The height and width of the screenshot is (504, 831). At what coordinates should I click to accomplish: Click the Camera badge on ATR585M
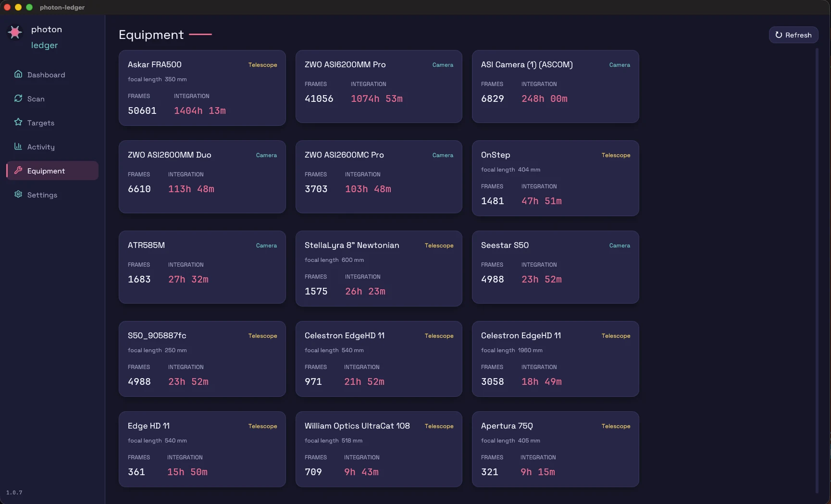coord(266,246)
